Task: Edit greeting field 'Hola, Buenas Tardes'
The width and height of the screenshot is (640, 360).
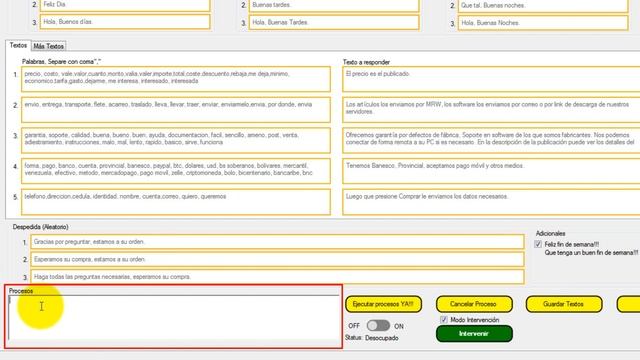Action: [334, 22]
